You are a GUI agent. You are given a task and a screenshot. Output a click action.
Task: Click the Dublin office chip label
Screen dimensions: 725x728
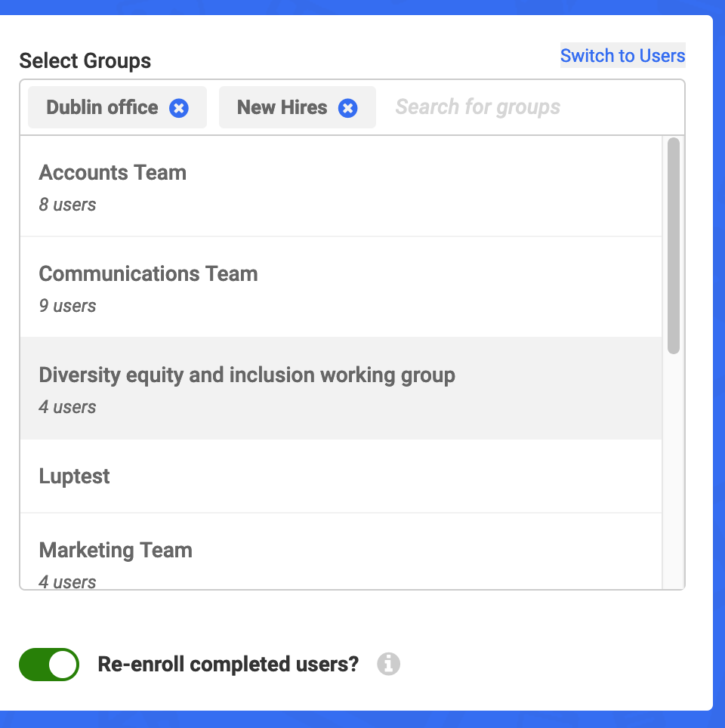[102, 107]
